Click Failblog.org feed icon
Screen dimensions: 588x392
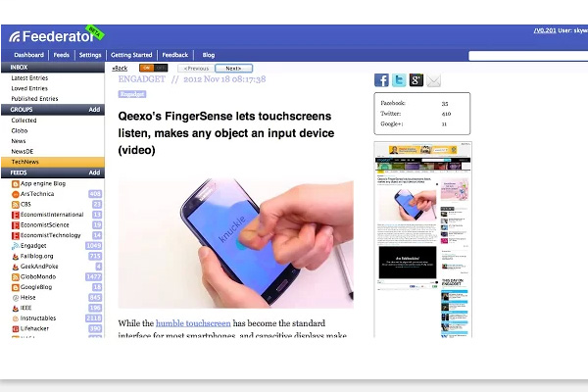coord(16,256)
